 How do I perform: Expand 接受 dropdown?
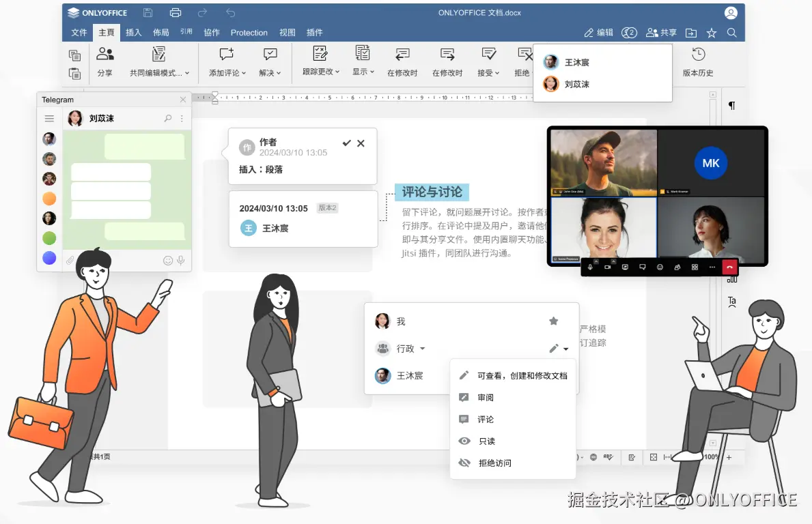497,74
